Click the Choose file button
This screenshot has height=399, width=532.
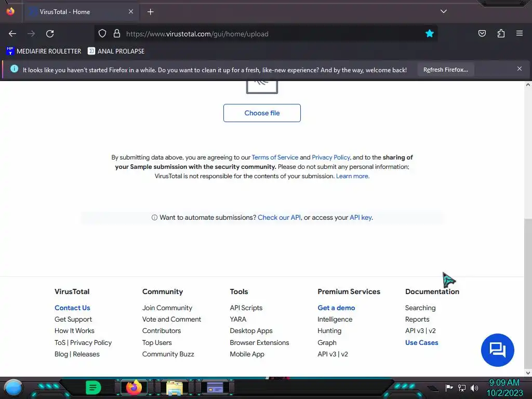(262, 113)
